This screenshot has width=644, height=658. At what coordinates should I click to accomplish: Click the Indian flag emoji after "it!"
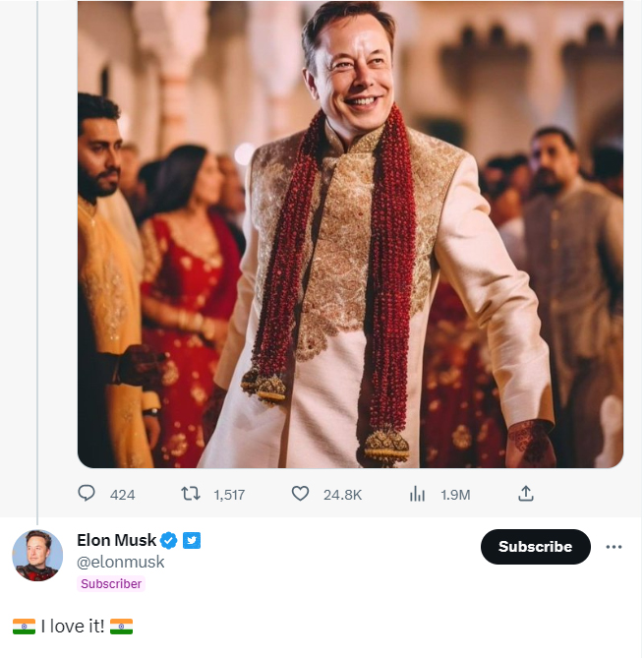click(122, 627)
